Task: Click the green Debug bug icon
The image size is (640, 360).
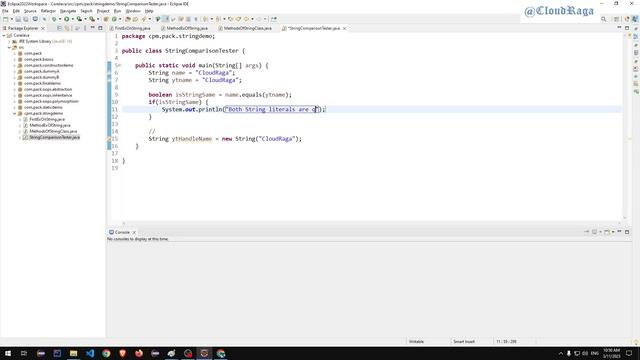Action: pos(54,19)
